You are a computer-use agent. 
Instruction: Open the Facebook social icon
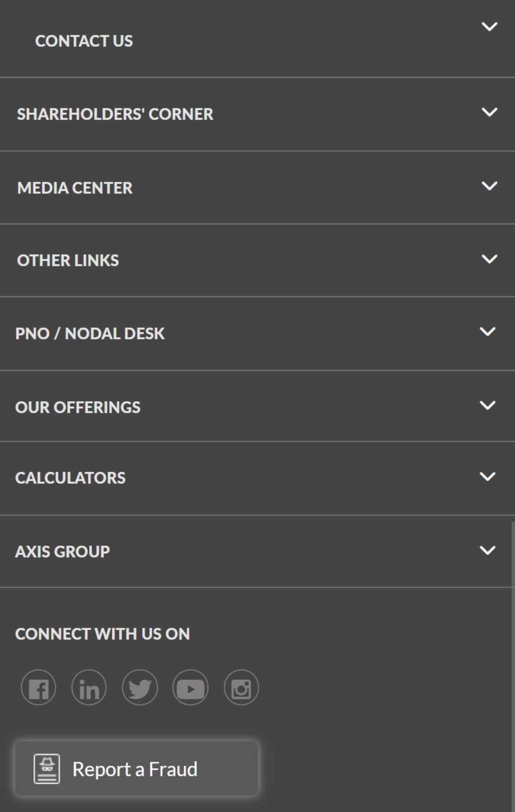tap(39, 688)
